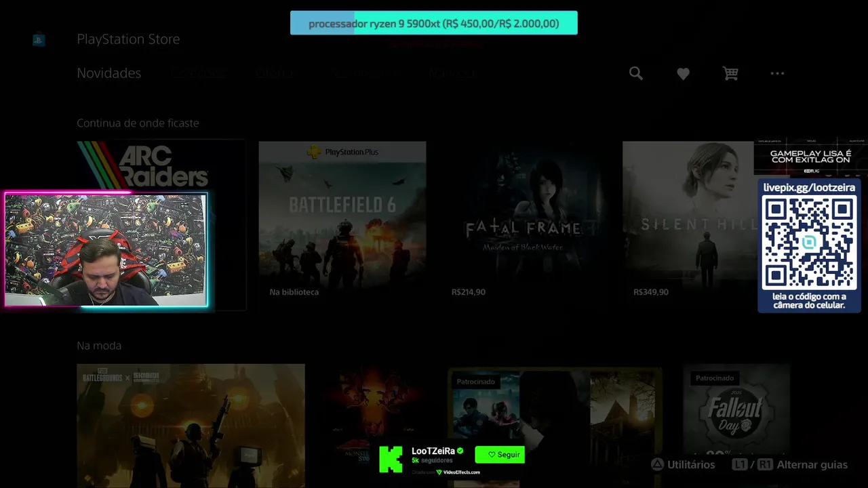Image resolution: width=868 pixels, height=488 pixels.
Task: Click the R$214,90 price label
Action: pos(469,292)
